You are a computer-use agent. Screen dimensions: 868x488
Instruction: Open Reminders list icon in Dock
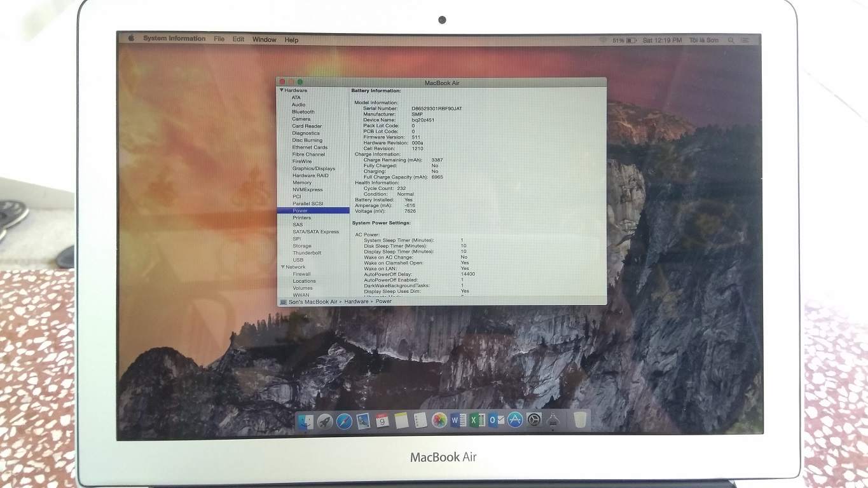pos(420,420)
